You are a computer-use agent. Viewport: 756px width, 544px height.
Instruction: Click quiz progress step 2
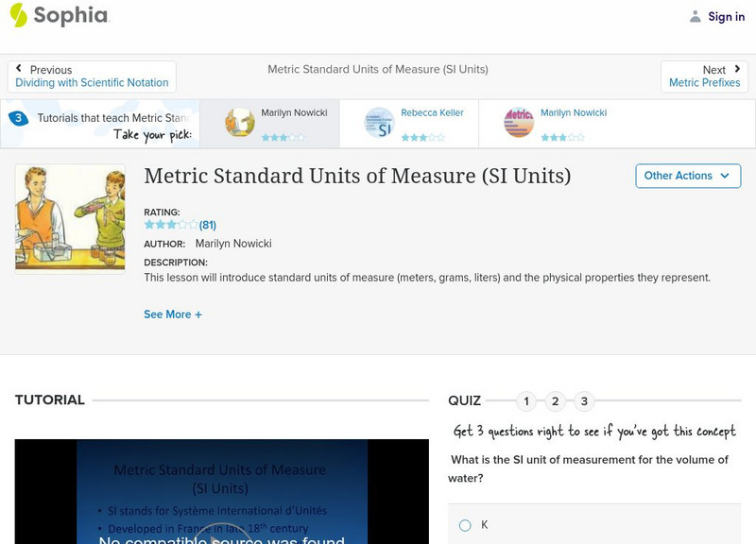[x=555, y=399]
